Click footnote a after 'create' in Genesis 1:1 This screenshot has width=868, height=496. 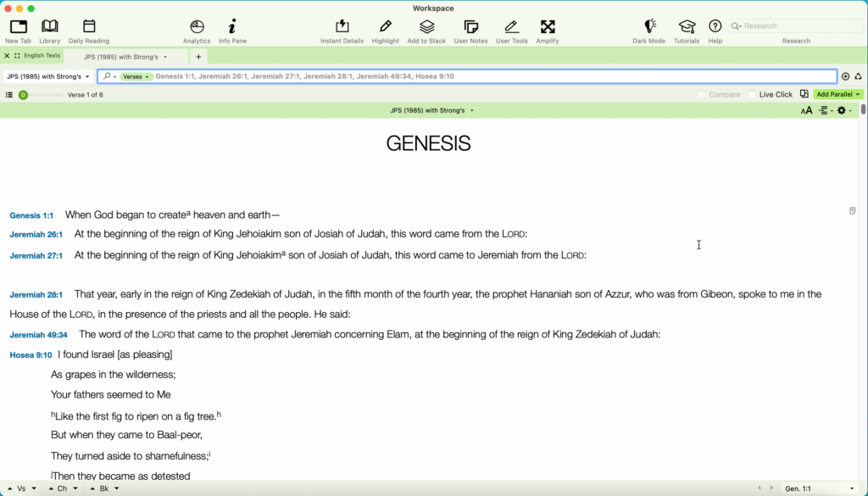pos(188,213)
